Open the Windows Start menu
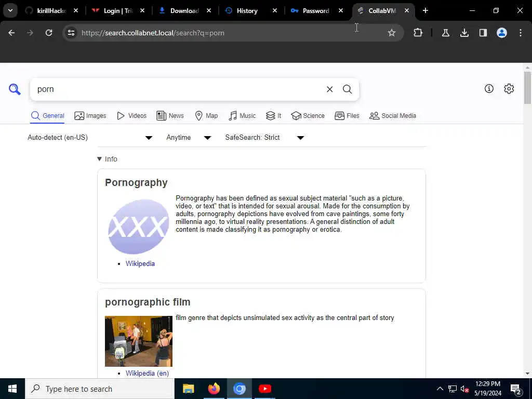This screenshot has height=399, width=532. [12, 389]
